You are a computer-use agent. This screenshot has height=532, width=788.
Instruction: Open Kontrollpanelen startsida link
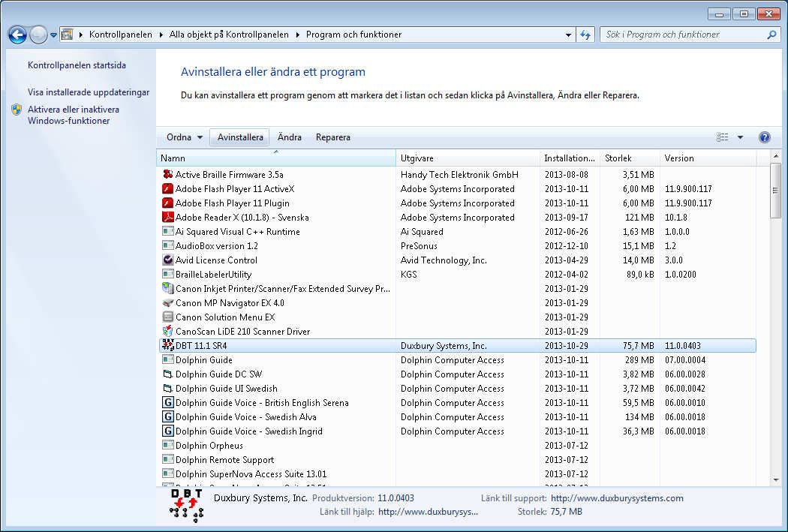77,65
